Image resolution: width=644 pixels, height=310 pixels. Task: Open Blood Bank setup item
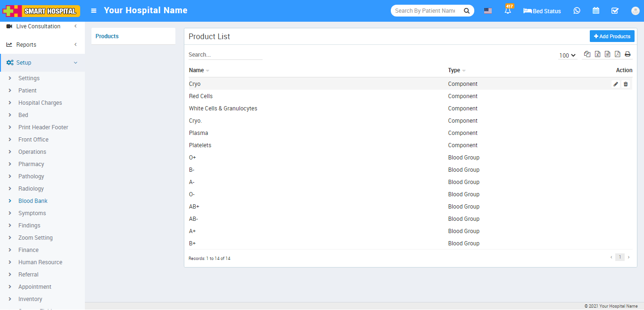click(33, 201)
